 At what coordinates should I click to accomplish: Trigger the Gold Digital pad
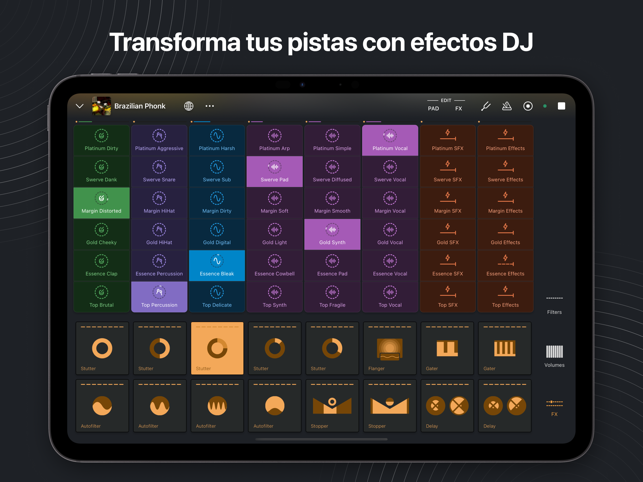click(217, 234)
